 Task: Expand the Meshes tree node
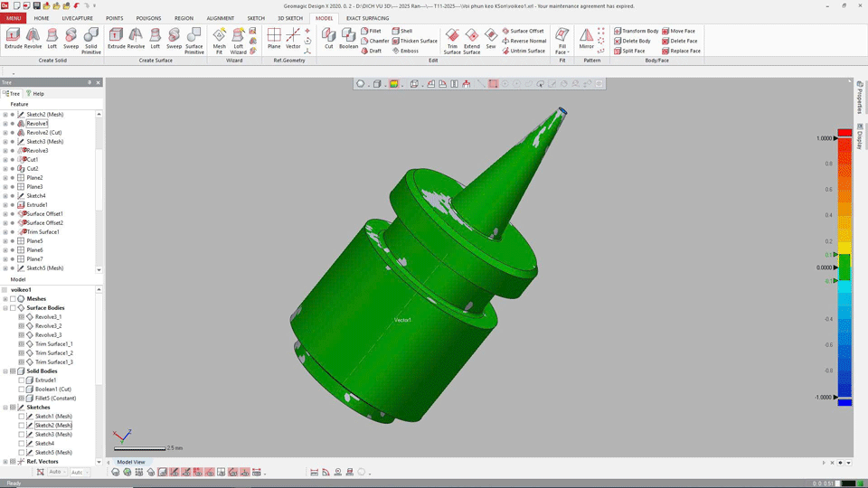(x=5, y=299)
